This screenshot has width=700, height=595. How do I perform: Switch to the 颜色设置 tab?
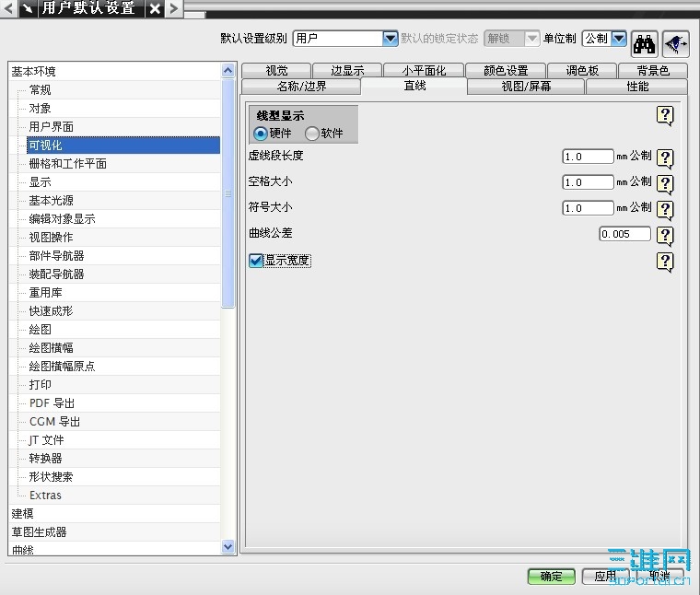click(506, 70)
